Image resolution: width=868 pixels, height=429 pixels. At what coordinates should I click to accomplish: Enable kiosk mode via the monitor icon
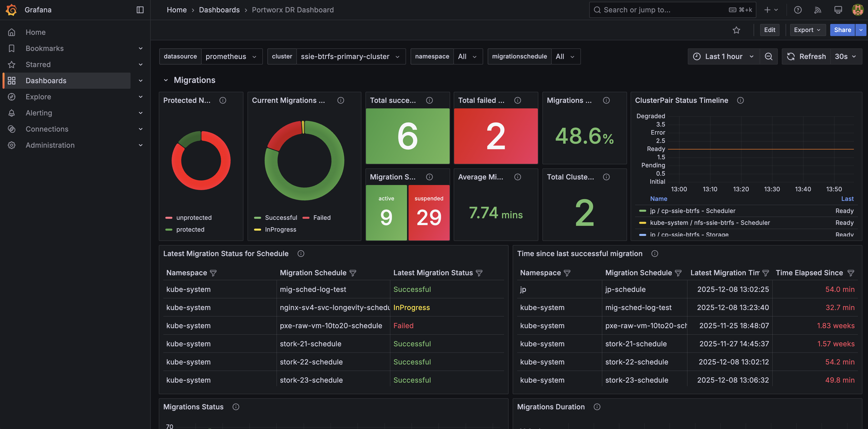[838, 10]
